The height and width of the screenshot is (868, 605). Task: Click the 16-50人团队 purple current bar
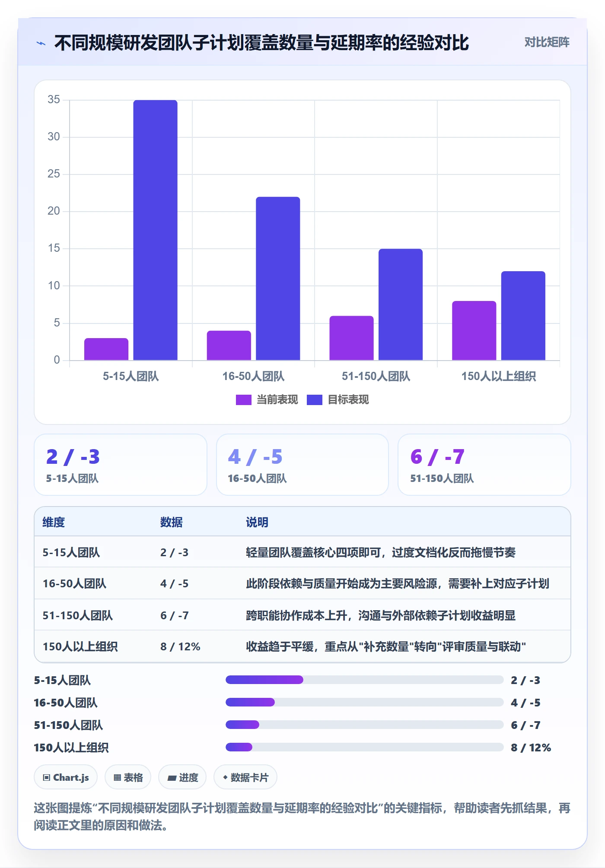(x=229, y=345)
